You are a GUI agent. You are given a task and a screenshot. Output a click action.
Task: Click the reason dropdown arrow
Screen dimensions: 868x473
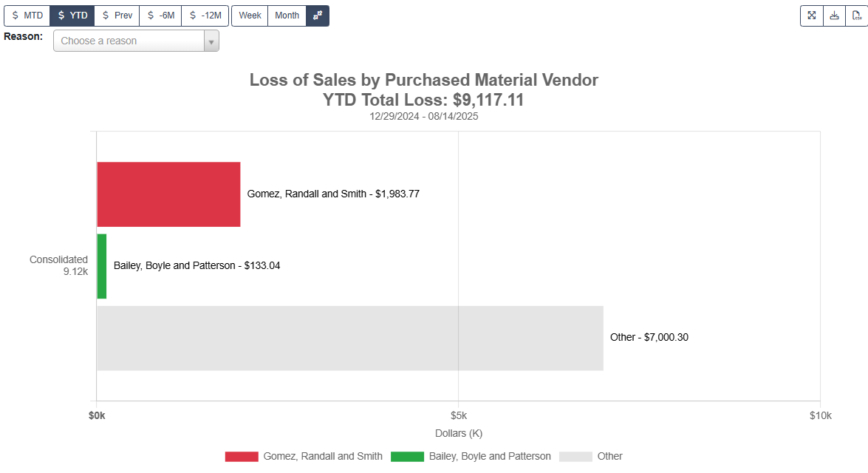[x=212, y=41]
